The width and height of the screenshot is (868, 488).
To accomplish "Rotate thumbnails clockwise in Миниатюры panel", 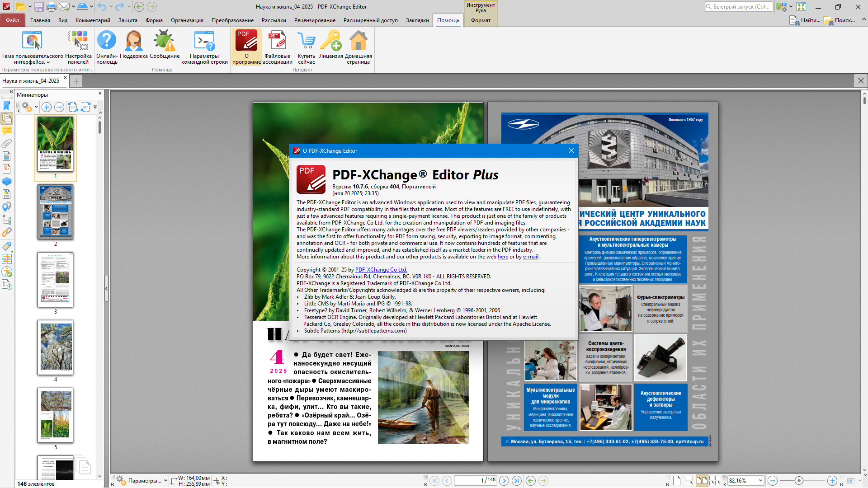I will coord(85,107).
